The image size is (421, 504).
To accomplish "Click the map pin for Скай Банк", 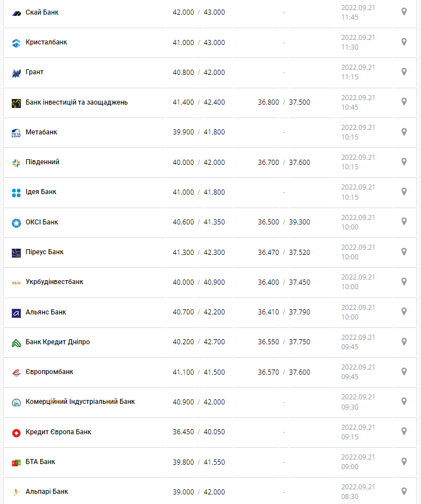I will click(x=404, y=12).
